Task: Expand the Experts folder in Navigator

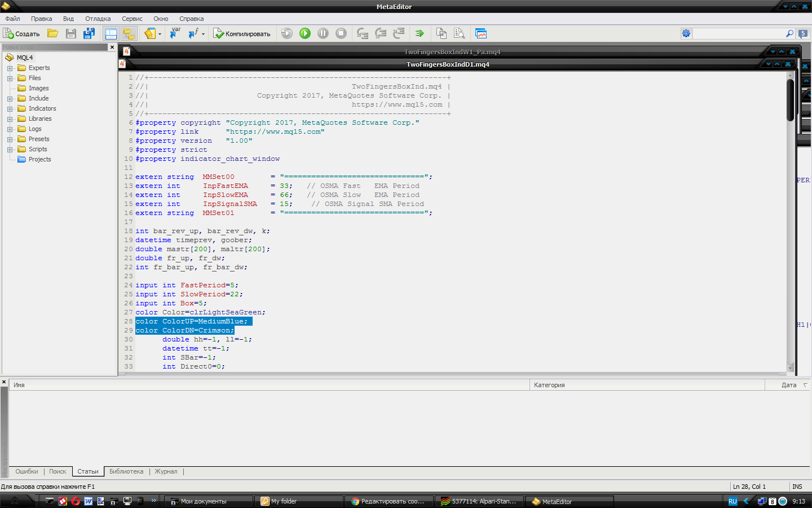Action: (x=10, y=68)
